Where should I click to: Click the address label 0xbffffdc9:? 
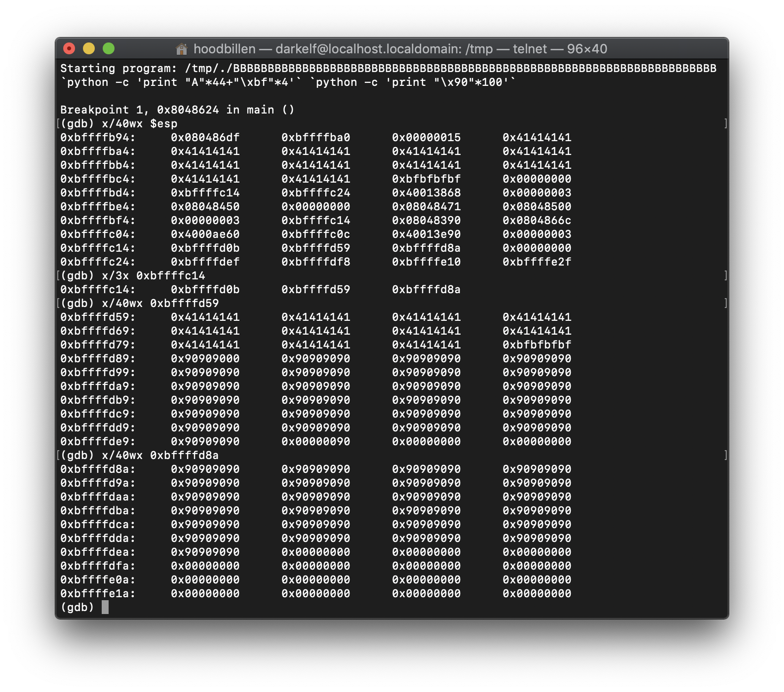coord(98,414)
